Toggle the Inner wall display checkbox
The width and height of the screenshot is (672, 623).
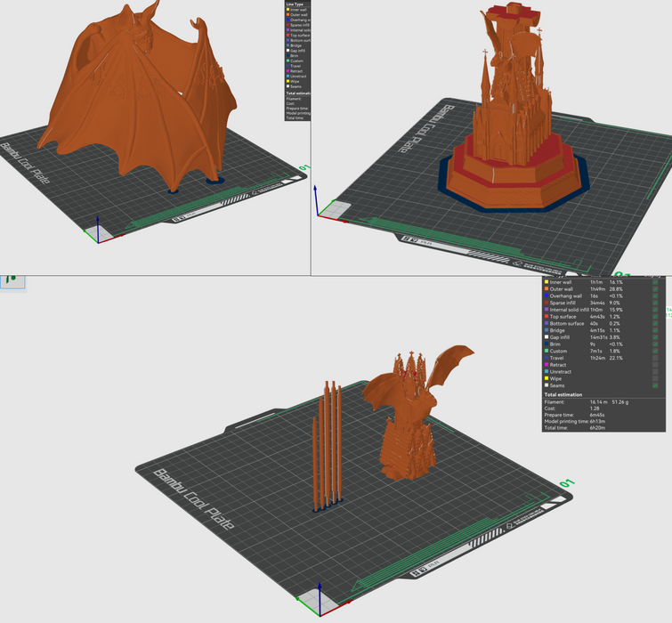656,282
